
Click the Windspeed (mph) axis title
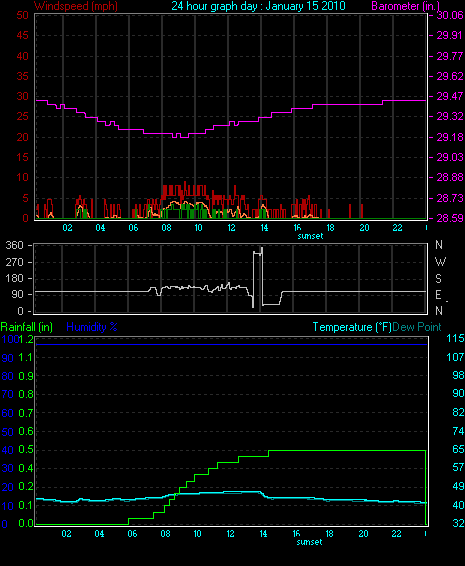pos(75,6)
